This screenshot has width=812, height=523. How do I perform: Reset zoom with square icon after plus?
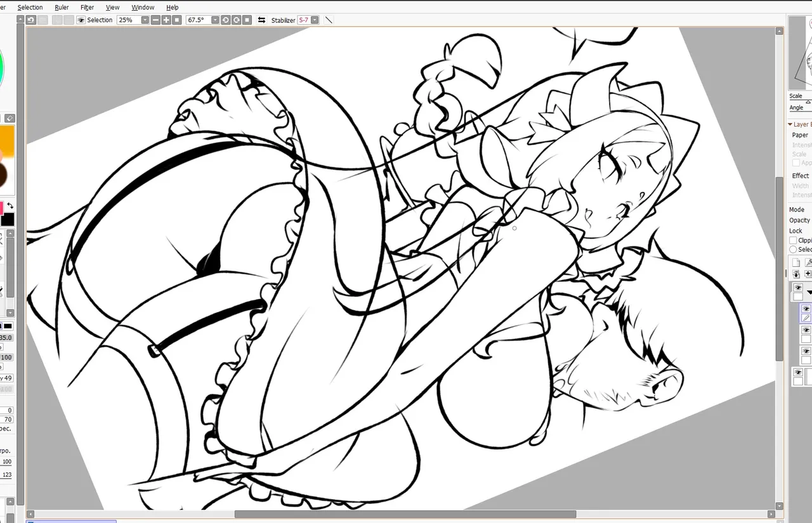pos(177,20)
